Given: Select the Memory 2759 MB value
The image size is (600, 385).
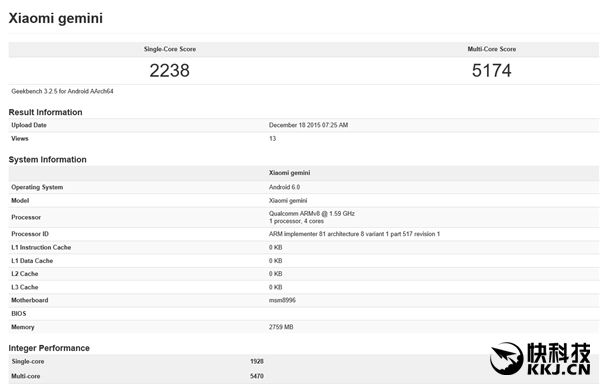Looking at the screenshot, I should pos(281,327).
